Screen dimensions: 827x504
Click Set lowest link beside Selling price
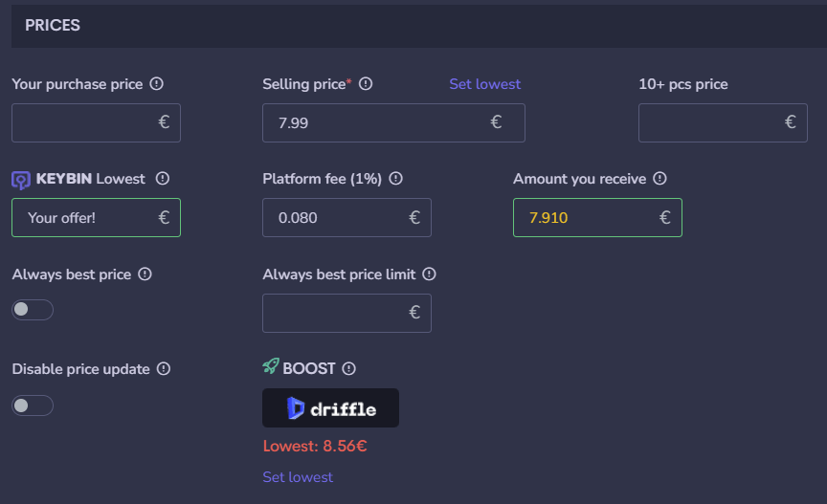484,84
